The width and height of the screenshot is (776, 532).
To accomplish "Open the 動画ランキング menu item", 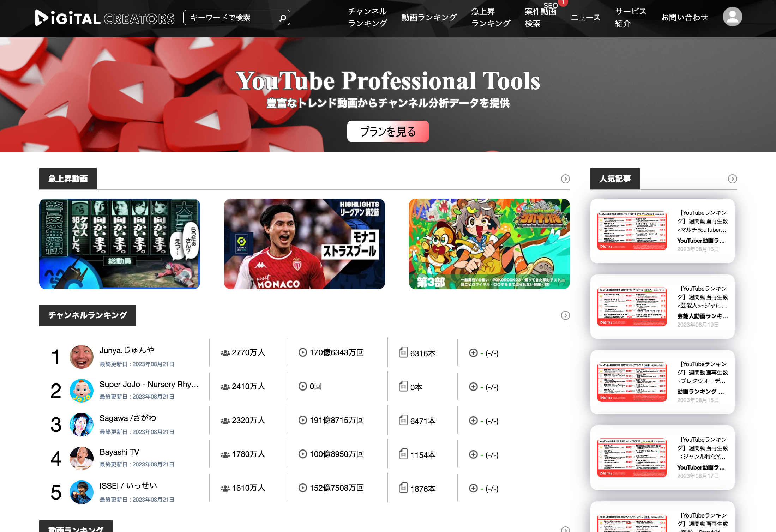I will (429, 17).
